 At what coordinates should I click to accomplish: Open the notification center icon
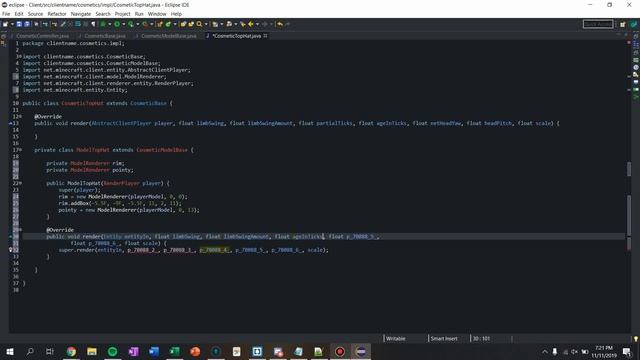click(627, 351)
